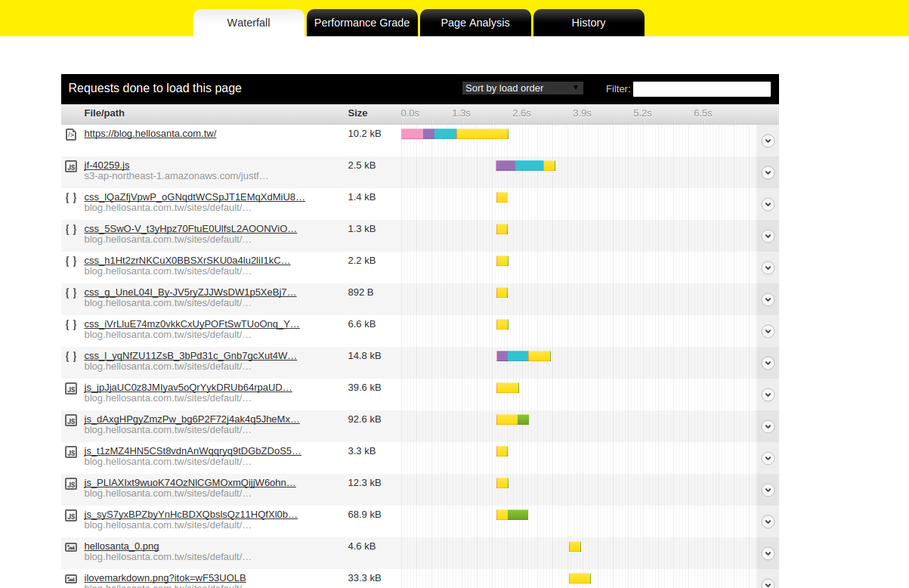Viewport: 909px width, 588px height.
Task: Click the timing bar of hellosanta_0.png
Action: pyautogui.click(x=575, y=546)
